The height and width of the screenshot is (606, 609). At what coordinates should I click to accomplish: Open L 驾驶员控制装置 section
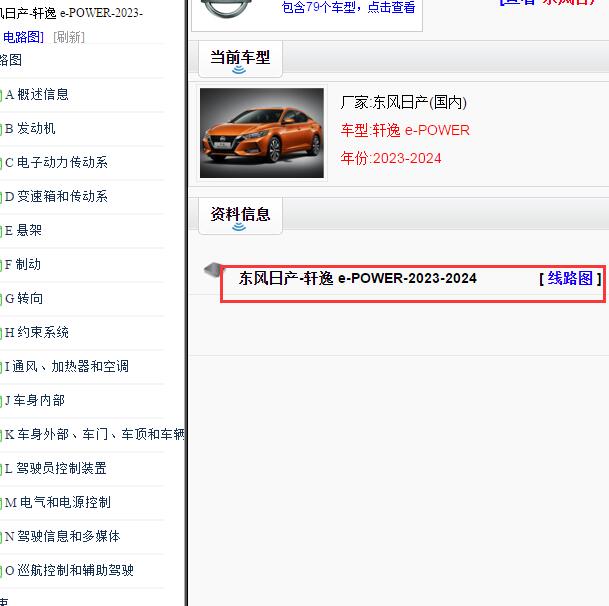(56, 468)
